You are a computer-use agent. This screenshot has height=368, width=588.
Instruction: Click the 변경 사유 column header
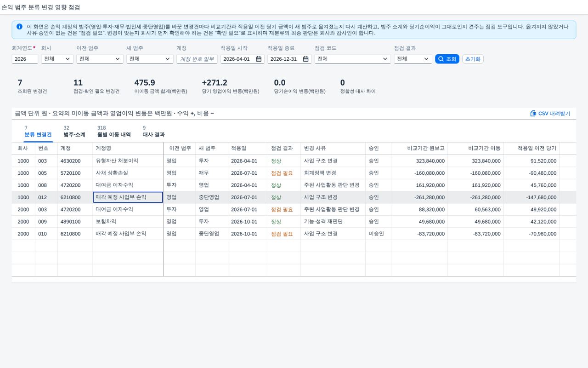click(x=333, y=149)
